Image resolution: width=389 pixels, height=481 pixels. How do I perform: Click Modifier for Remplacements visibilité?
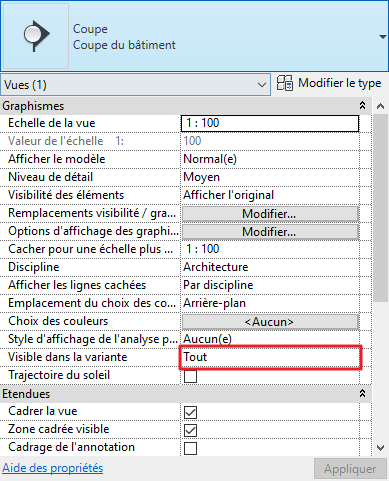pos(270,214)
